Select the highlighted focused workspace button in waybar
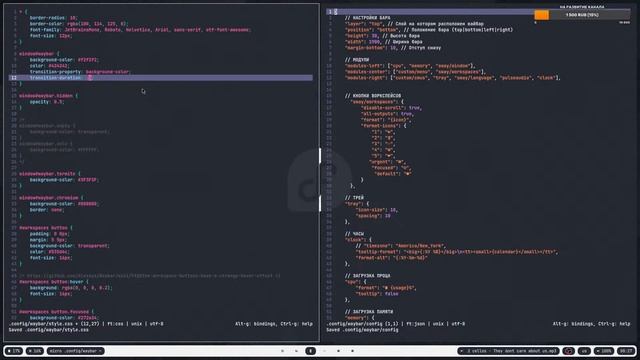 pyautogui.click(x=310, y=351)
